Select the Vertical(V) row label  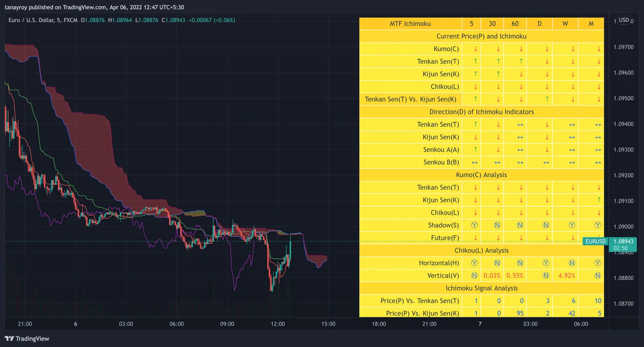pyautogui.click(x=443, y=276)
